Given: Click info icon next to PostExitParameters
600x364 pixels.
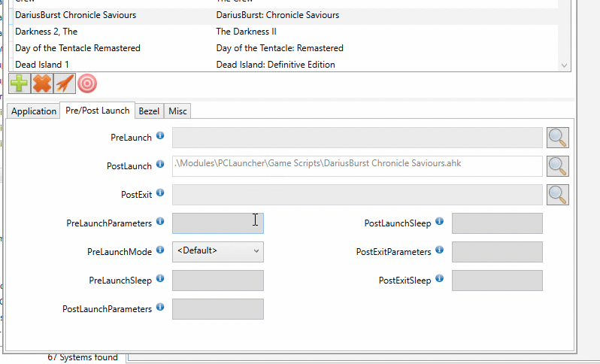Looking at the screenshot, I should coord(439,250).
